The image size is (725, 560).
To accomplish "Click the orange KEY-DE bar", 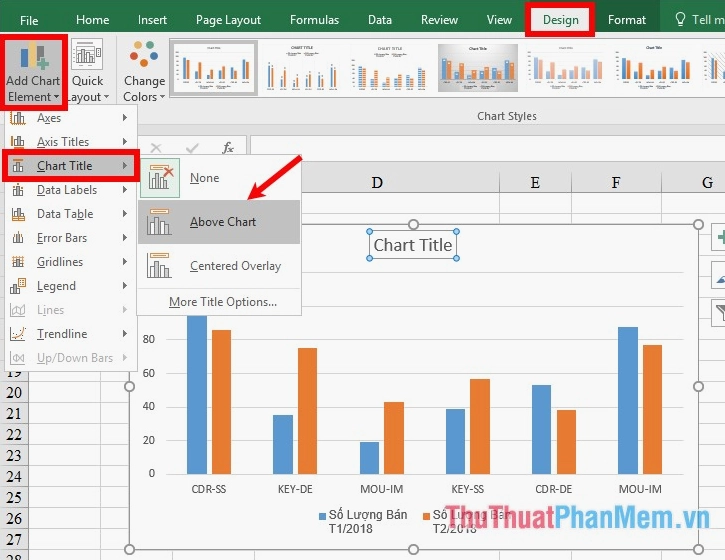I will 307,411.
